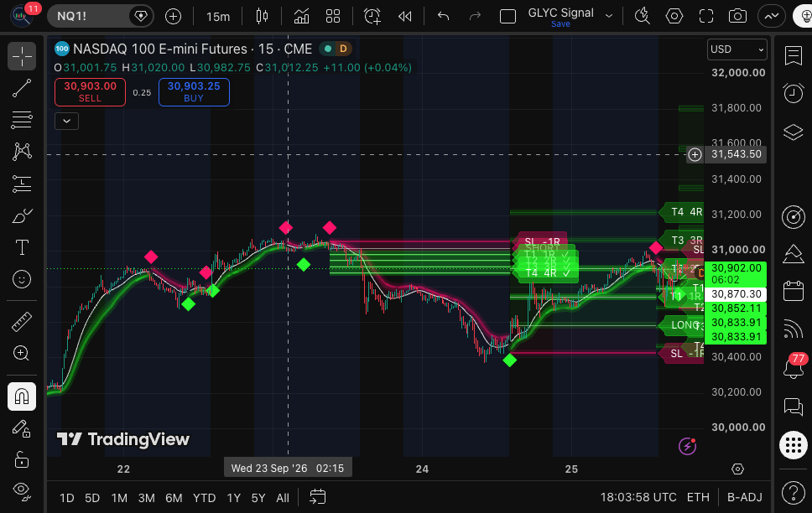This screenshot has width=812, height=513.
Task: Select the brush drawing tool
Action: 22,216
